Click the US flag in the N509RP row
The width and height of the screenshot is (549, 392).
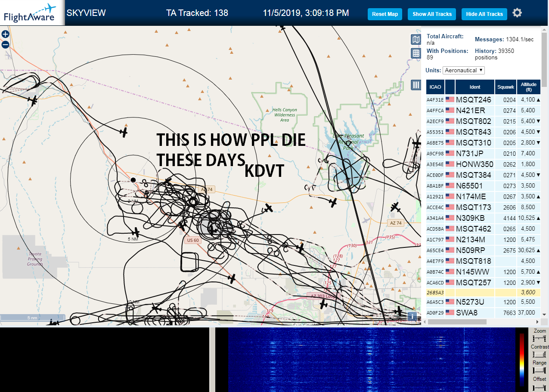450,250
